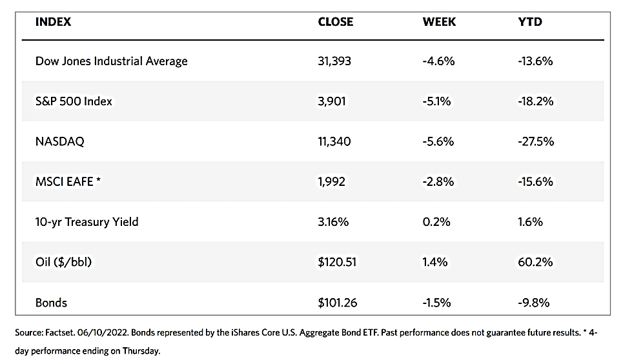Click the Treasury yield close value 3.16%
The width and height of the screenshot is (623, 364).
tap(334, 222)
